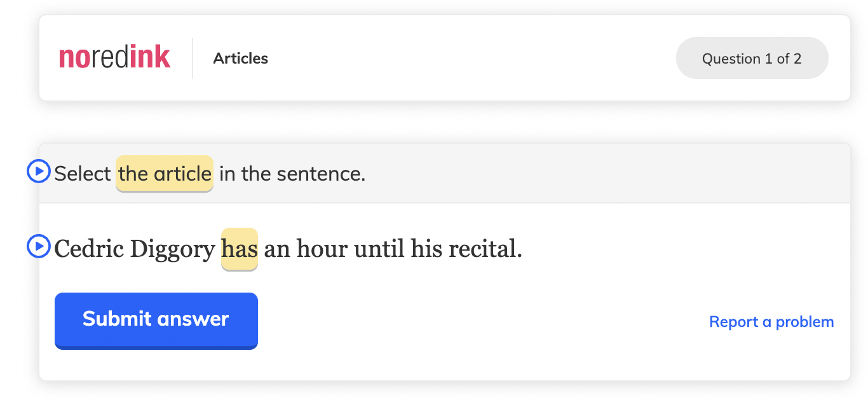Click "in the sentence." instruction text
Screen dimensions: 868x402
click(x=293, y=174)
